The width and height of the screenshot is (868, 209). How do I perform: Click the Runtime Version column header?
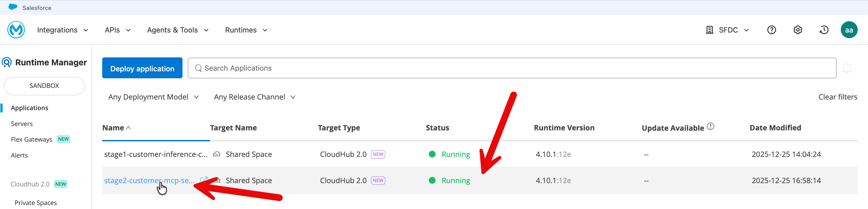(564, 128)
